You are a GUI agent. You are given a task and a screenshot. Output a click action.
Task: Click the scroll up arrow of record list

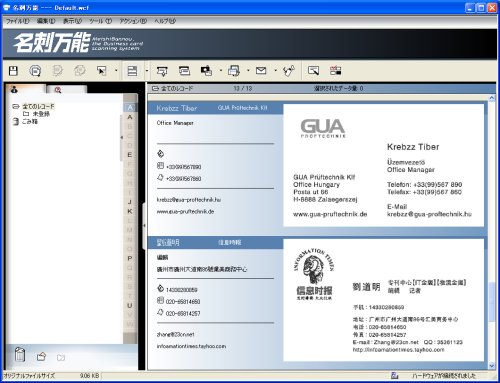coord(492,98)
